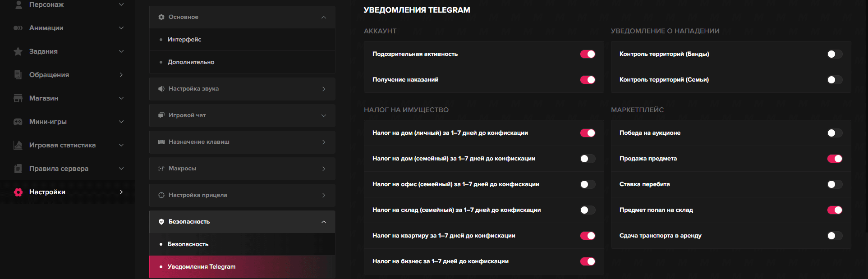Click the keyboard icon in Назначение клавиш
Image resolution: width=868 pixels, height=279 pixels.
(x=161, y=142)
